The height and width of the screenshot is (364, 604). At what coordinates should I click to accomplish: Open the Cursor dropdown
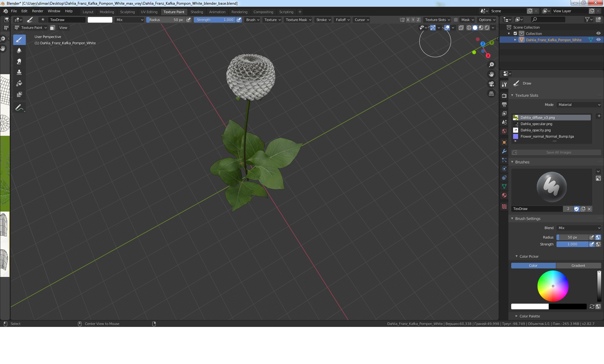362,20
